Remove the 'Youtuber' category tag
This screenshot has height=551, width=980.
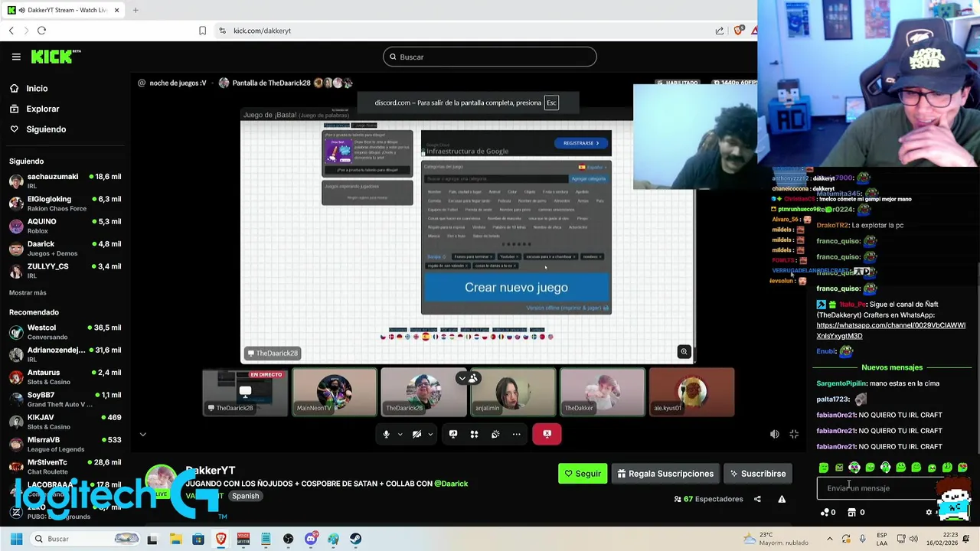click(x=518, y=257)
